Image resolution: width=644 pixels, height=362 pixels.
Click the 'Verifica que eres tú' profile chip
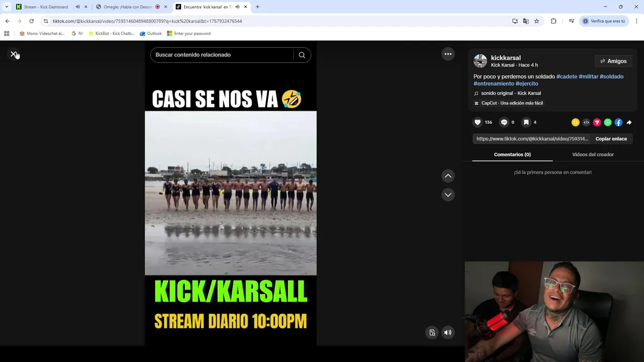[604, 21]
